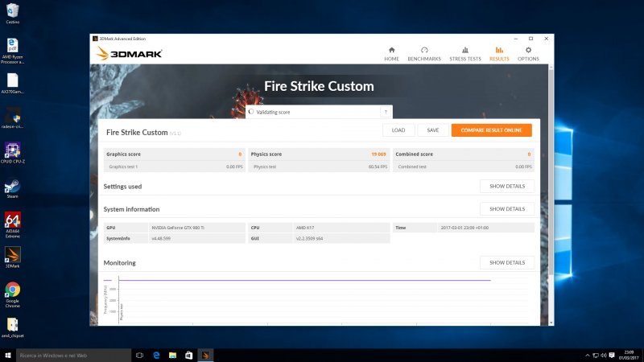Click Compare Result Online
The width and height of the screenshot is (644, 362).
(491, 130)
